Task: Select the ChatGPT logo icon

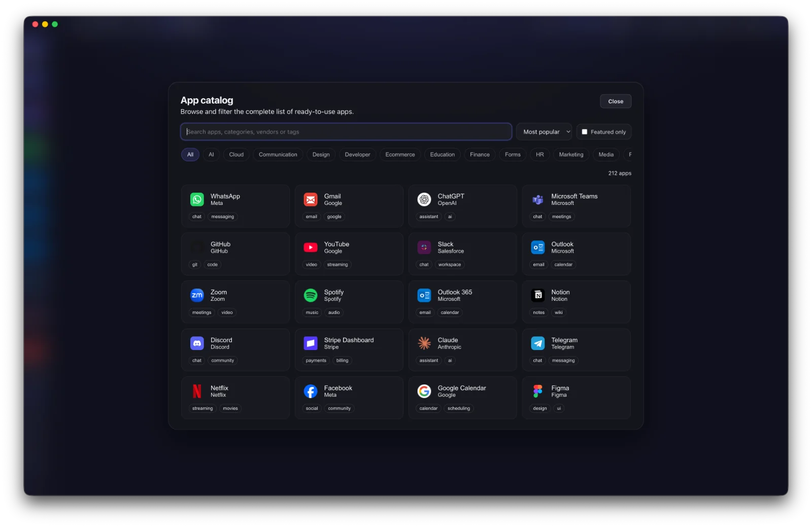Action: 424,199
